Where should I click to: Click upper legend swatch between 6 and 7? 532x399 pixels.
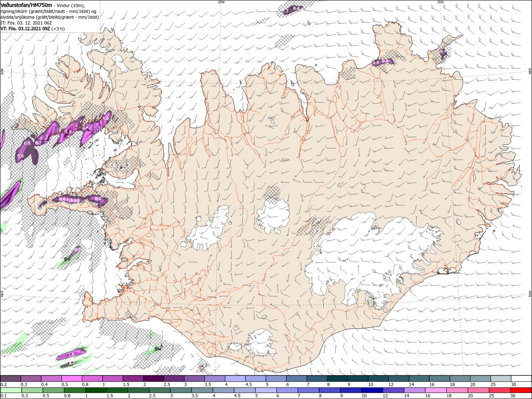tap(297, 378)
